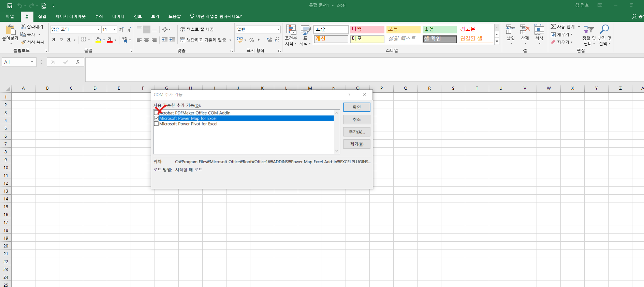Open the File (파일) tab
Screen dimensions: 644x287
[10, 16]
